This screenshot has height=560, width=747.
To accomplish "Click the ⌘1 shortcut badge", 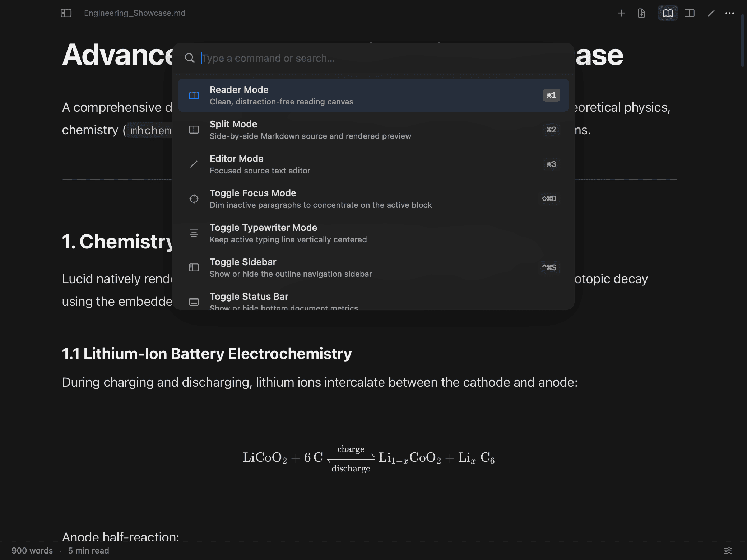I will (551, 95).
